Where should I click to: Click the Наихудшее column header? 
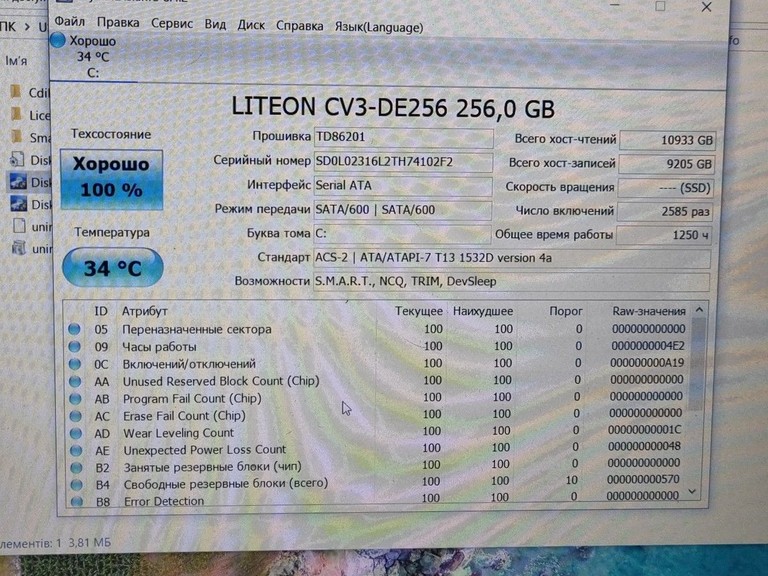tap(483, 311)
